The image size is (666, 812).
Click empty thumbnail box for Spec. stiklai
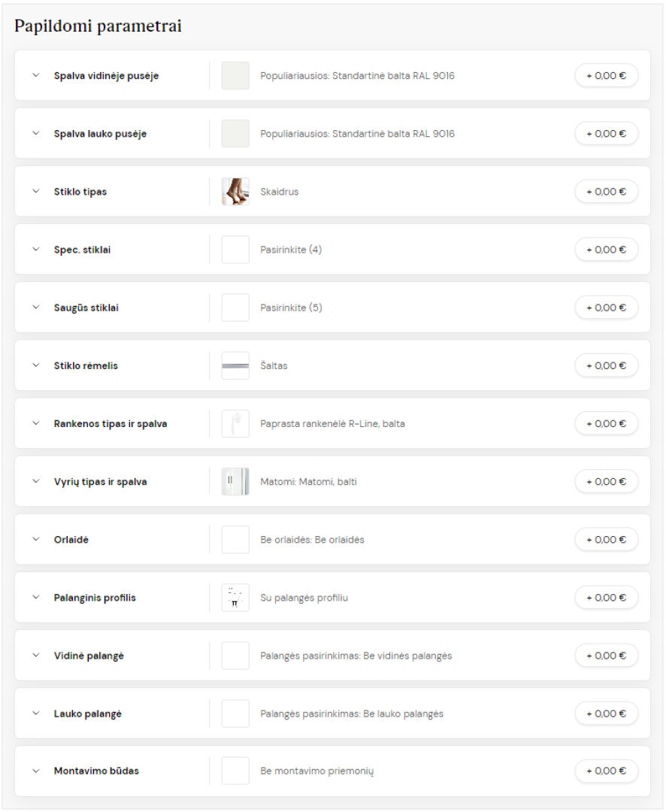point(235,250)
